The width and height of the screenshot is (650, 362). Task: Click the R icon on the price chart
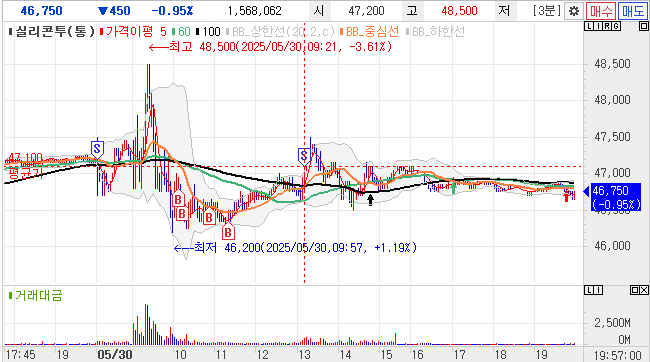click(x=606, y=27)
